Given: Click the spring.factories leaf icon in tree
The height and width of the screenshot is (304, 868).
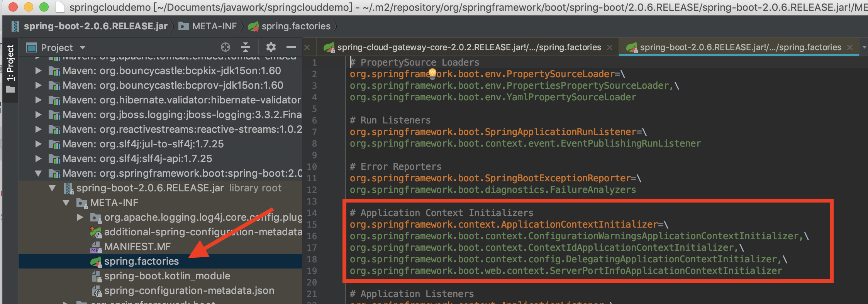Looking at the screenshot, I should coord(96,262).
